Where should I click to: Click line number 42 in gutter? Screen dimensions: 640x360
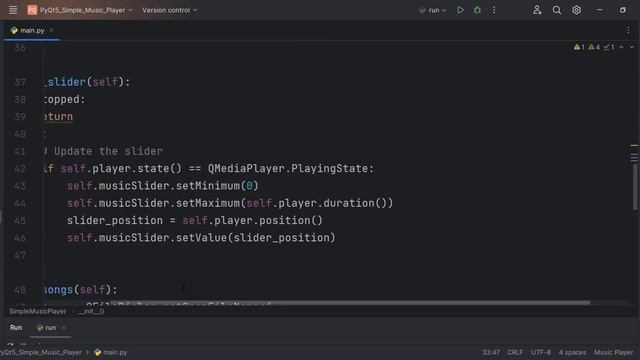click(20, 169)
